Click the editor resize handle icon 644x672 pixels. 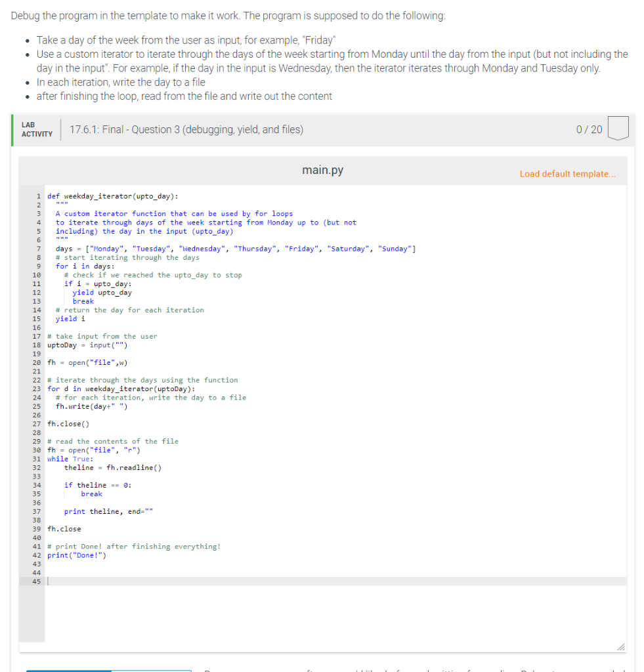point(620,647)
